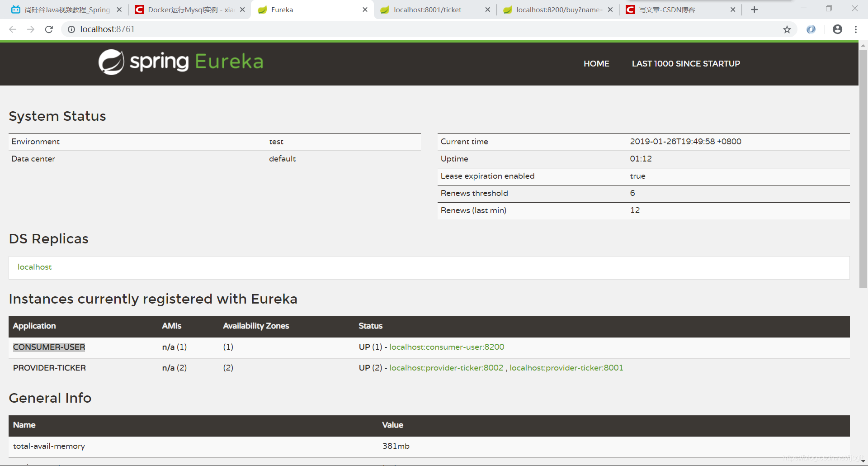Open the HOME navigation link
The height and width of the screenshot is (466, 868).
[596, 64]
